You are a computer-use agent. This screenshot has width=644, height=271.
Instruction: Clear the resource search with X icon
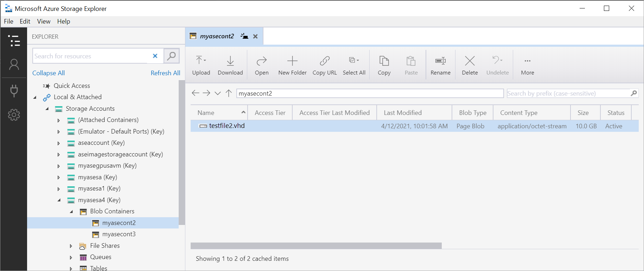(x=155, y=56)
